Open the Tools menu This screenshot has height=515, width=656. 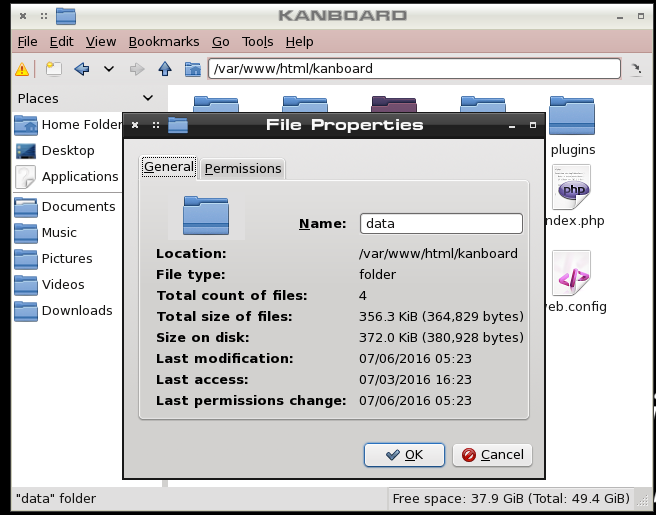[257, 42]
